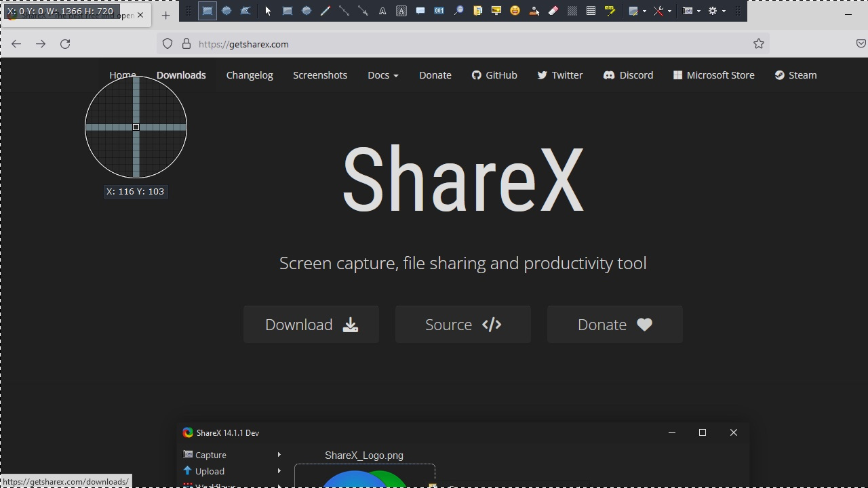Choose the text outline tool
The width and height of the screenshot is (868, 488).
coord(382,11)
